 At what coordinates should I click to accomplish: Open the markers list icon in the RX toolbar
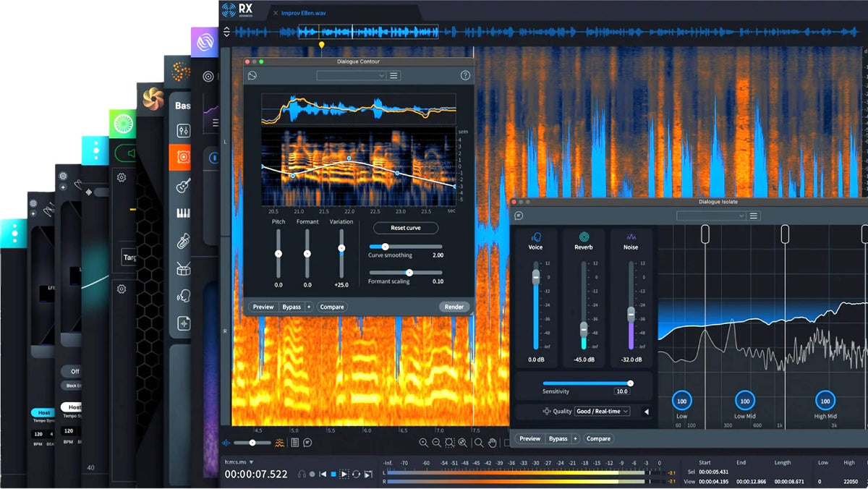294,443
